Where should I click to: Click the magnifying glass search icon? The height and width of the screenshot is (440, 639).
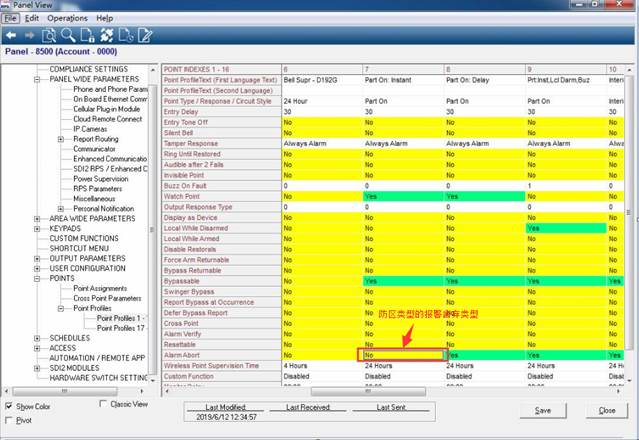(x=67, y=35)
